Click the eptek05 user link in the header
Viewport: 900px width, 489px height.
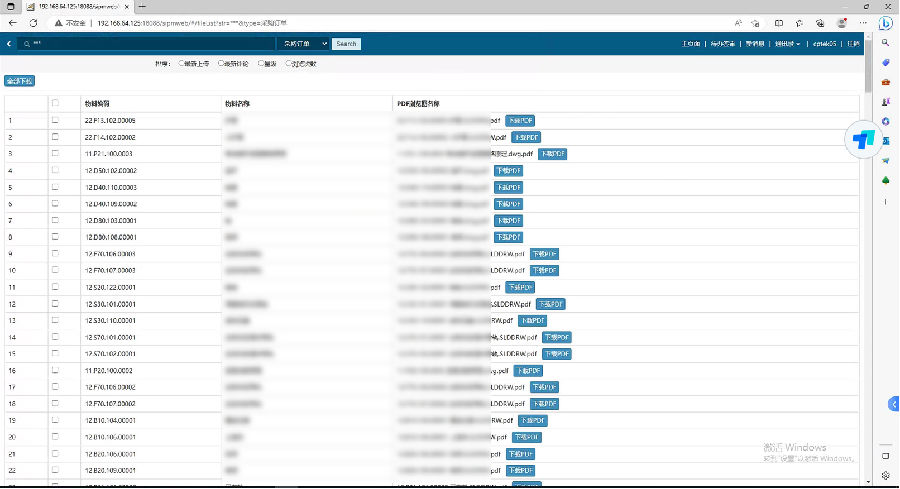point(824,44)
